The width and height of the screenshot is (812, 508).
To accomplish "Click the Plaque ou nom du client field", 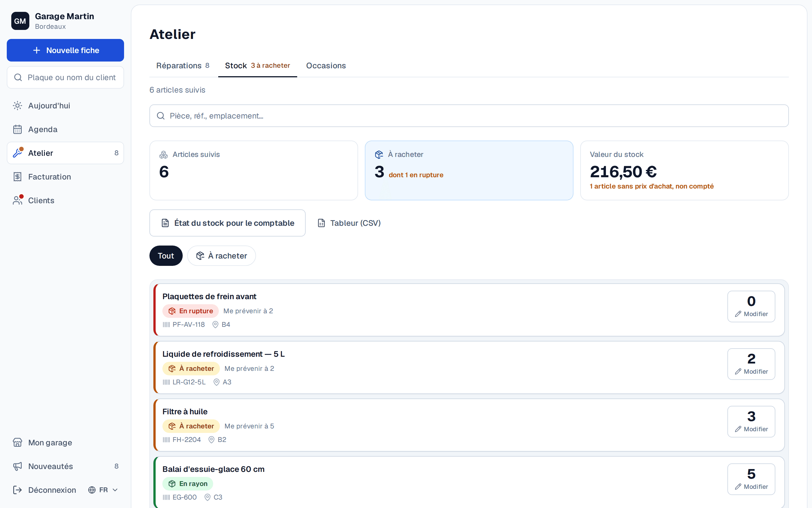I will 65,77.
